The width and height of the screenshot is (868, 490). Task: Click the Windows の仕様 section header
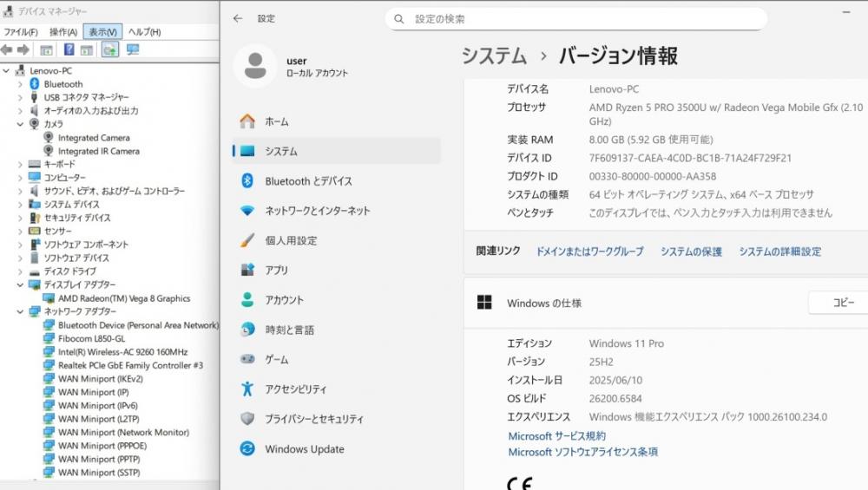(544, 303)
